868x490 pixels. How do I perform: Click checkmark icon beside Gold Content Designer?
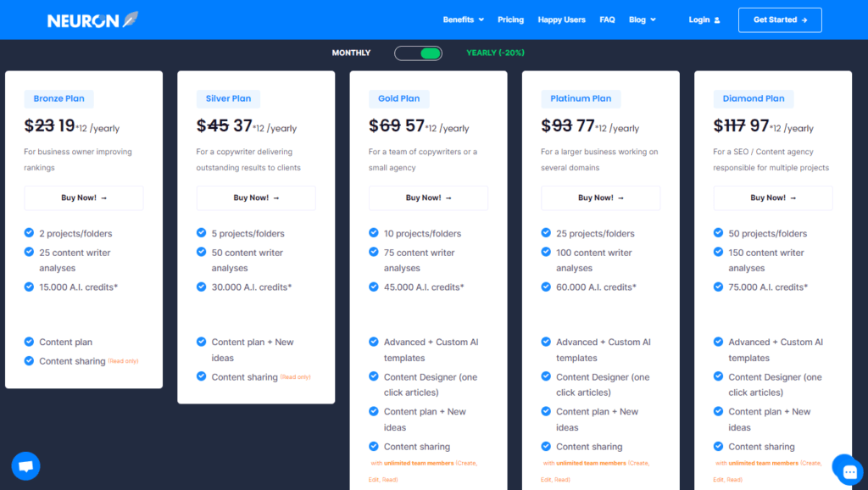pos(374,376)
